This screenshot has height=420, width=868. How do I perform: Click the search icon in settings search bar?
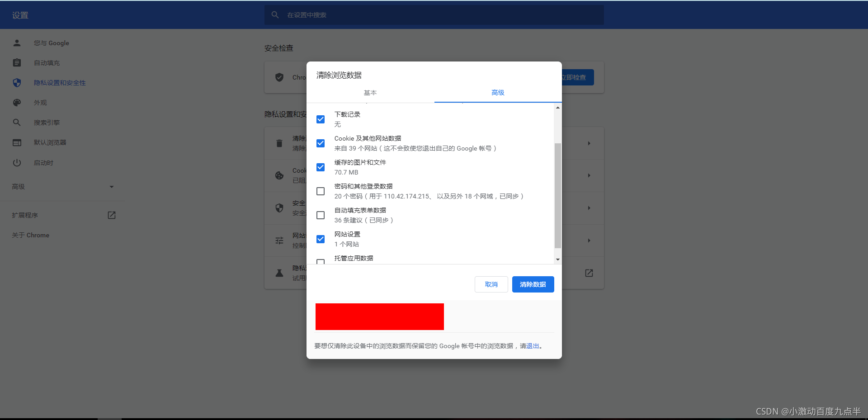tap(275, 15)
